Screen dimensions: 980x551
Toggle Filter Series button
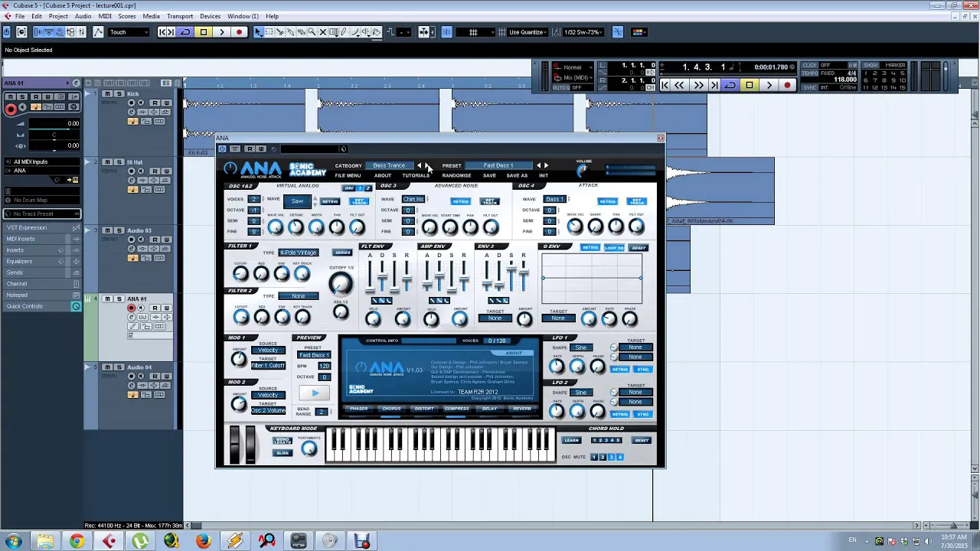342,253
